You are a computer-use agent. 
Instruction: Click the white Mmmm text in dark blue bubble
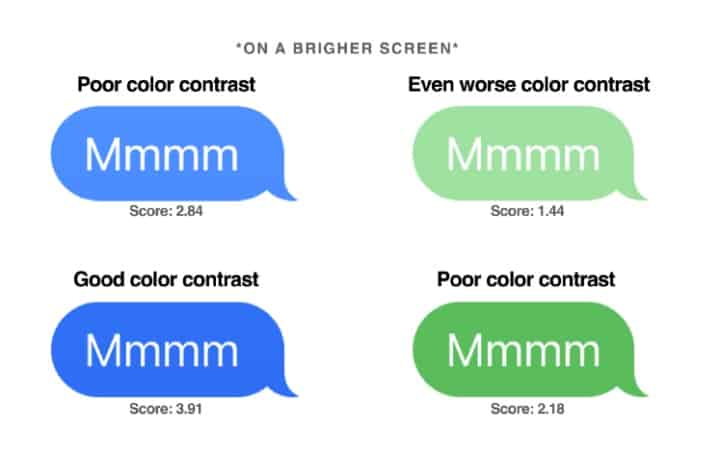162,351
